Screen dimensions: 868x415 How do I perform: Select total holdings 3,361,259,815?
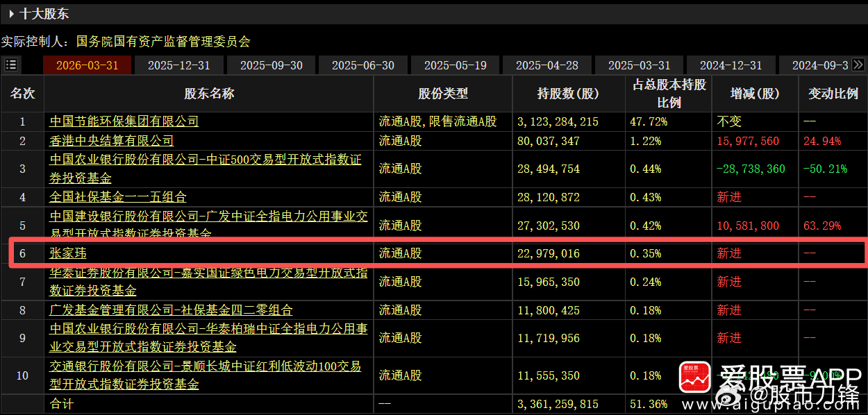[x=558, y=404]
